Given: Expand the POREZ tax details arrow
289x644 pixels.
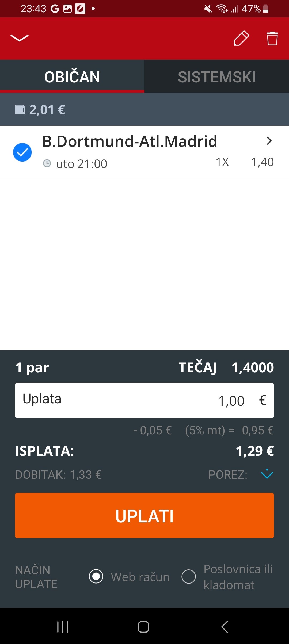Looking at the screenshot, I should 267,474.
